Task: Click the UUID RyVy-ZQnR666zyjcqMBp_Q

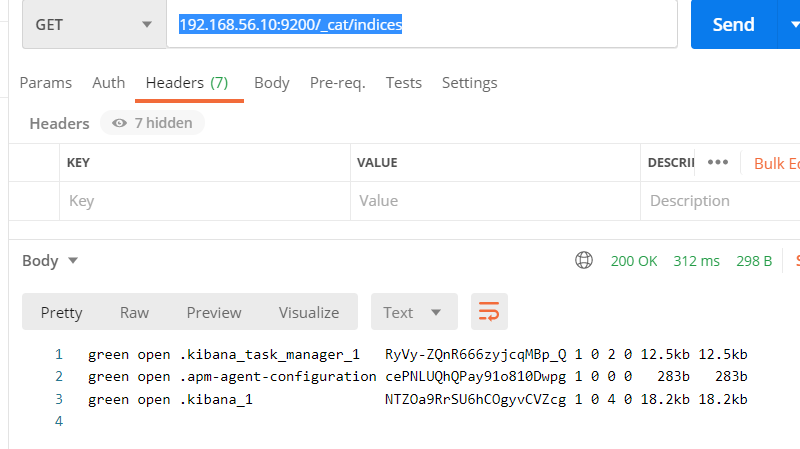Action: click(476, 354)
